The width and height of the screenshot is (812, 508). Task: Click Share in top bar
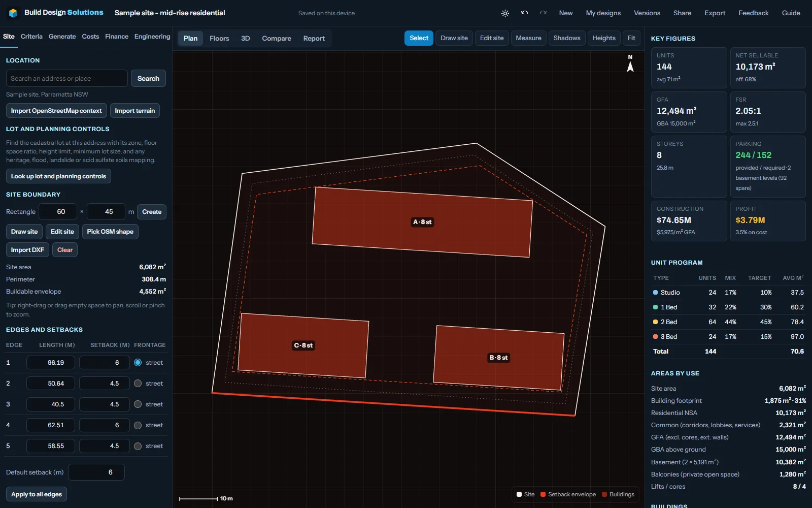[x=682, y=13]
